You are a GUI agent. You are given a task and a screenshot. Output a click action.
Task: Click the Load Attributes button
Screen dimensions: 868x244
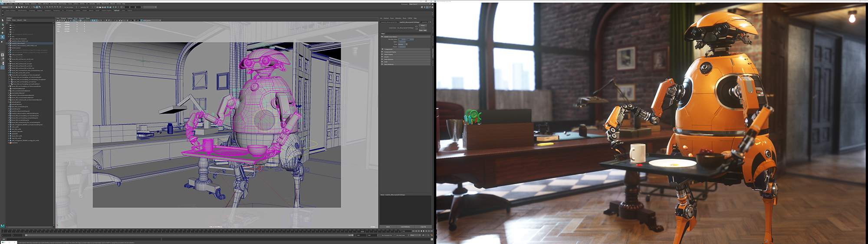tap(405, 227)
